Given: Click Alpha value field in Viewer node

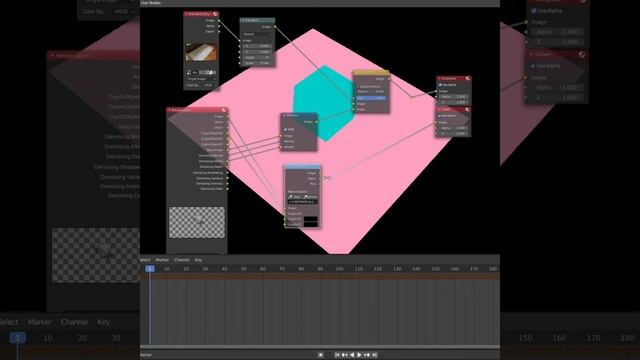Looking at the screenshot, I should point(453,128).
